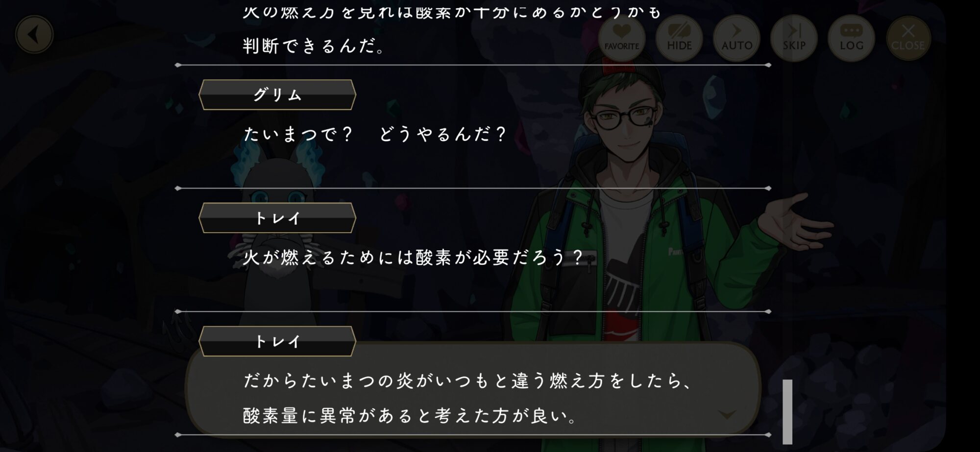Select the グリム speaker name tag

[277, 95]
